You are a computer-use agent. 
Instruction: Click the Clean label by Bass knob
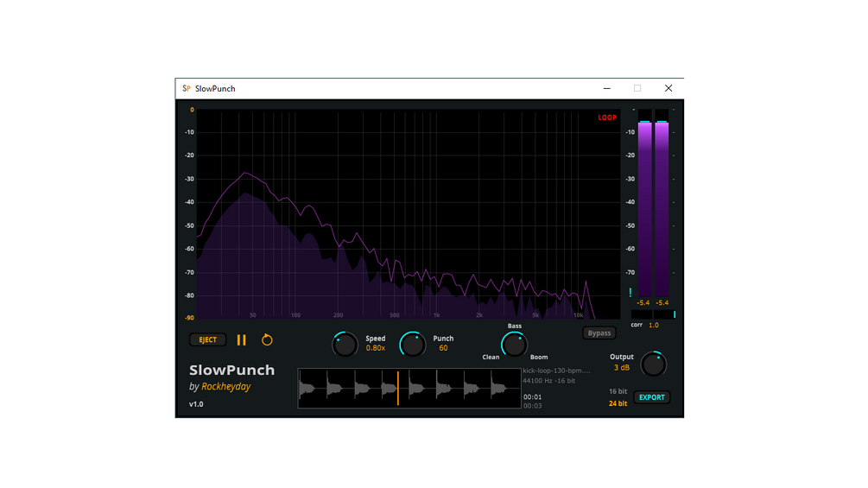click(x=491, y=357)
